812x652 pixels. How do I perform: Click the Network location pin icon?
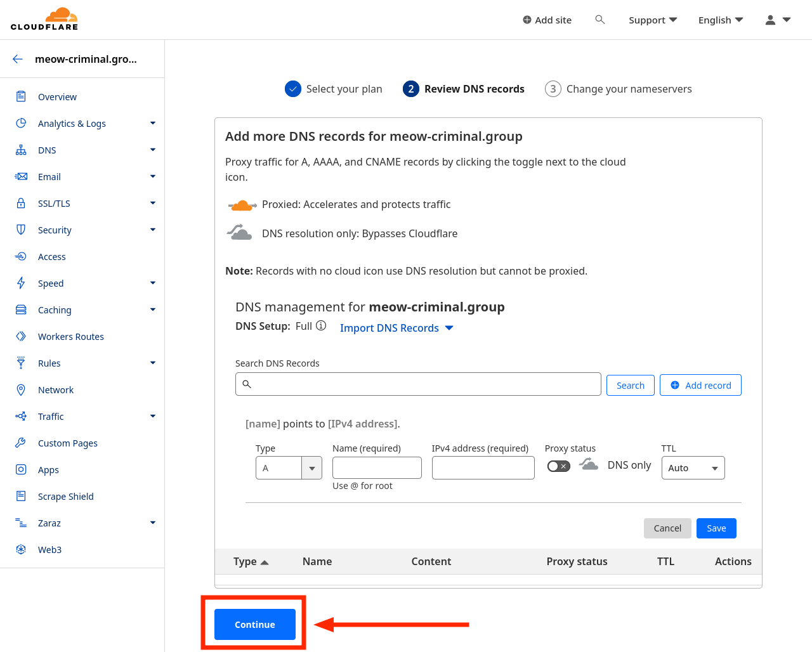point(21,389)
